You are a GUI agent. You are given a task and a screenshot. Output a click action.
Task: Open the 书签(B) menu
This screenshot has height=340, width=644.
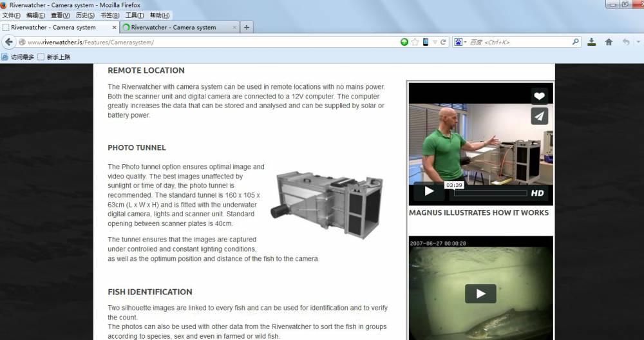coord(109,15)
